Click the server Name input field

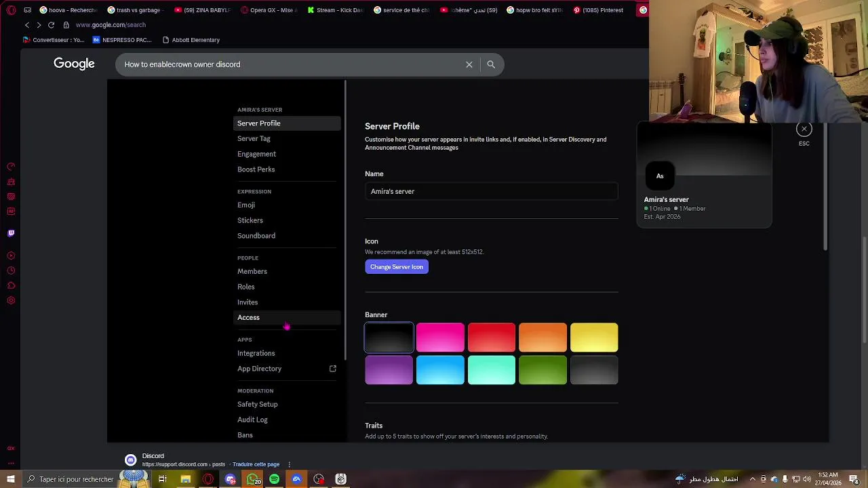click(x=492, y=192)
